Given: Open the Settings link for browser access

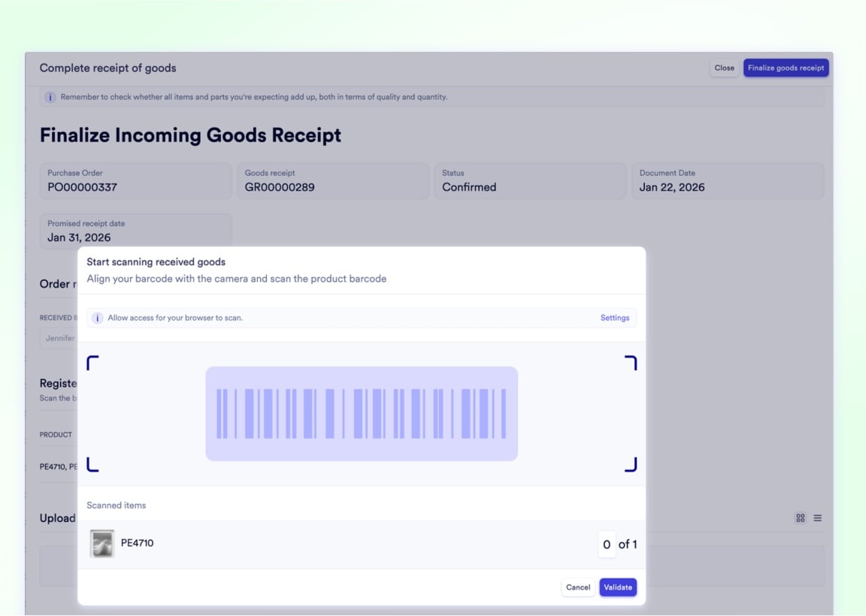Looking at the screenshot, I should point(615,318).
